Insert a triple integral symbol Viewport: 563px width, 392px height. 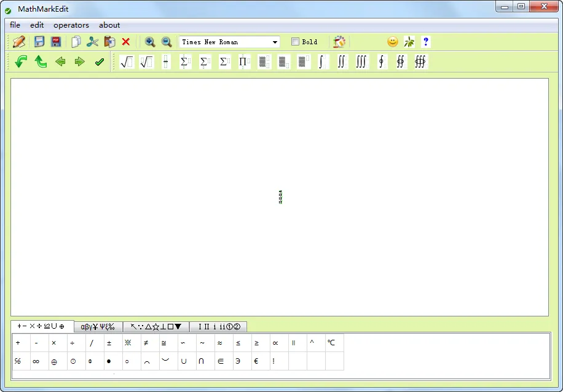coord(361,61)
